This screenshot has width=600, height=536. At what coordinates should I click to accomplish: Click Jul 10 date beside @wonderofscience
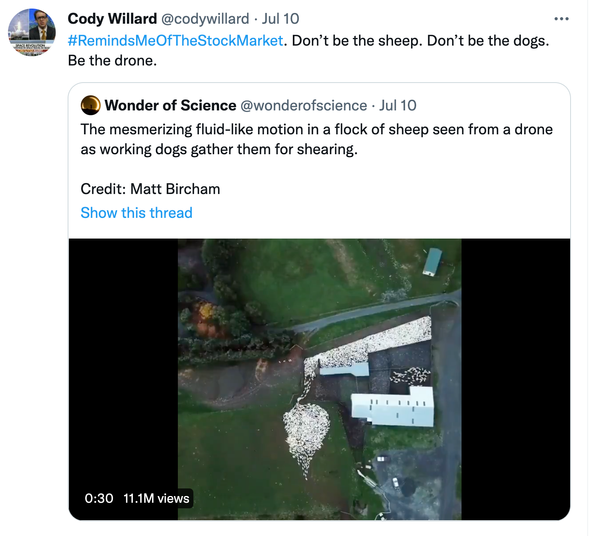click(398, 105)
